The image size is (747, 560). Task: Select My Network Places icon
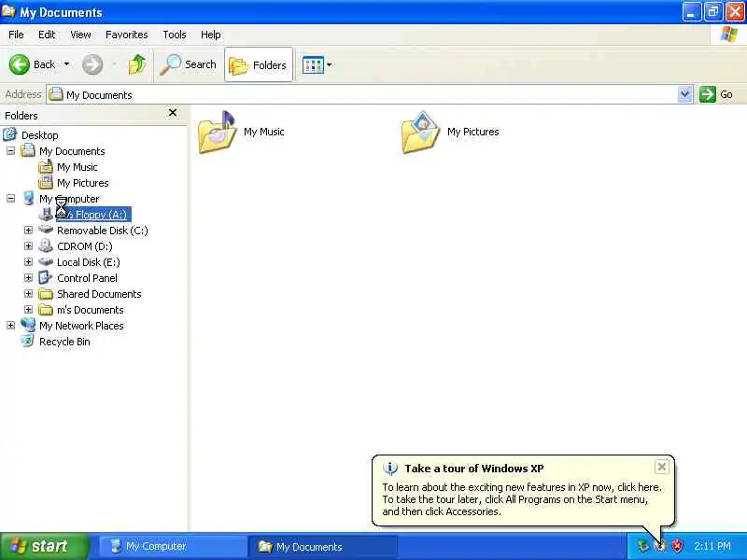28,325
